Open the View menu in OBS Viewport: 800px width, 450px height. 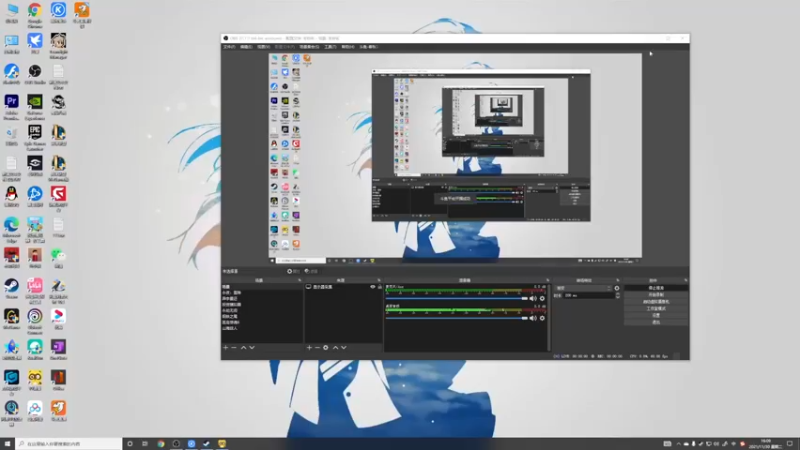[263, 47]
